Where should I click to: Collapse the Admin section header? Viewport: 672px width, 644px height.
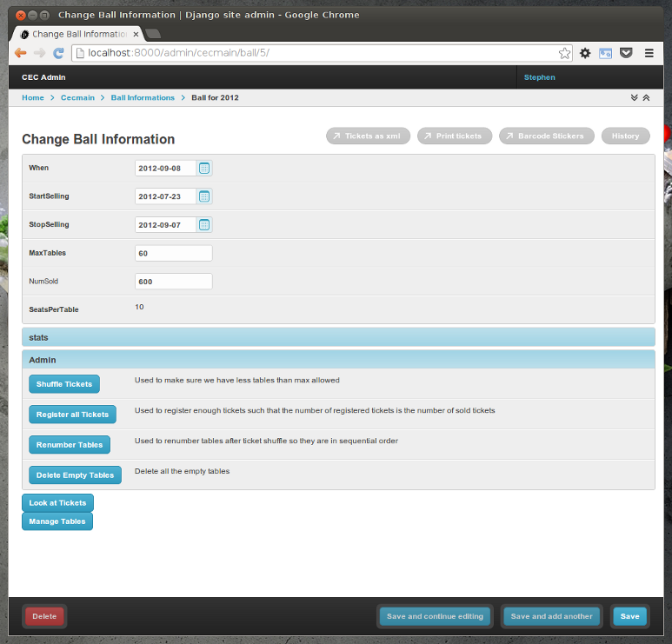coord(338,360)
